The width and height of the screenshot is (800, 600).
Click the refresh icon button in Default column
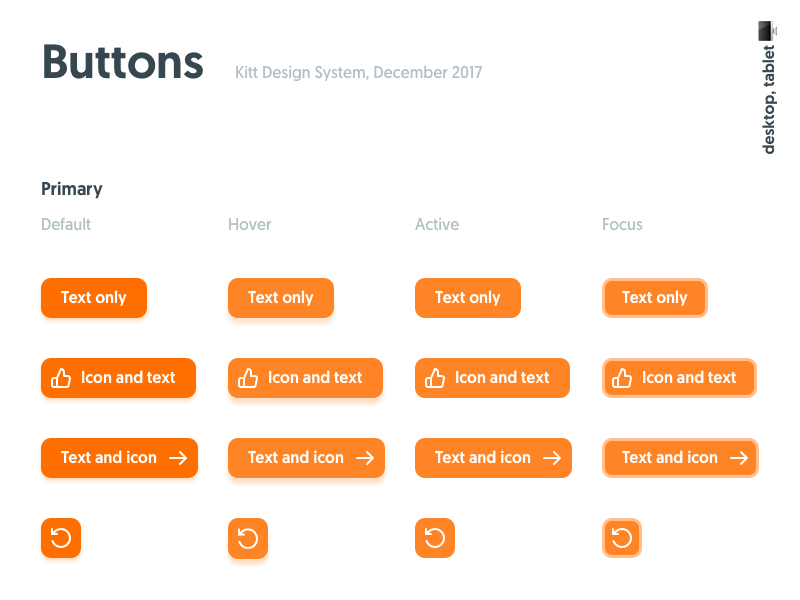61,537
